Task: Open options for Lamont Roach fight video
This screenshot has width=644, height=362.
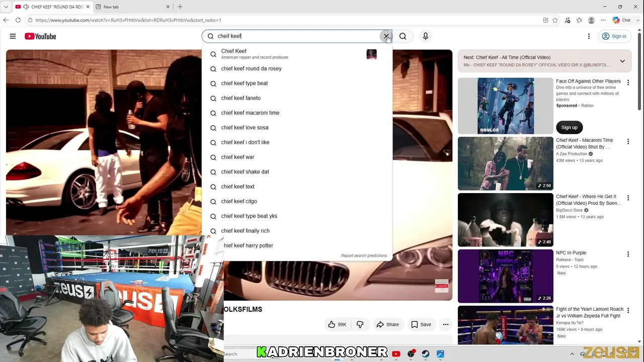Action: coord(628,311)
